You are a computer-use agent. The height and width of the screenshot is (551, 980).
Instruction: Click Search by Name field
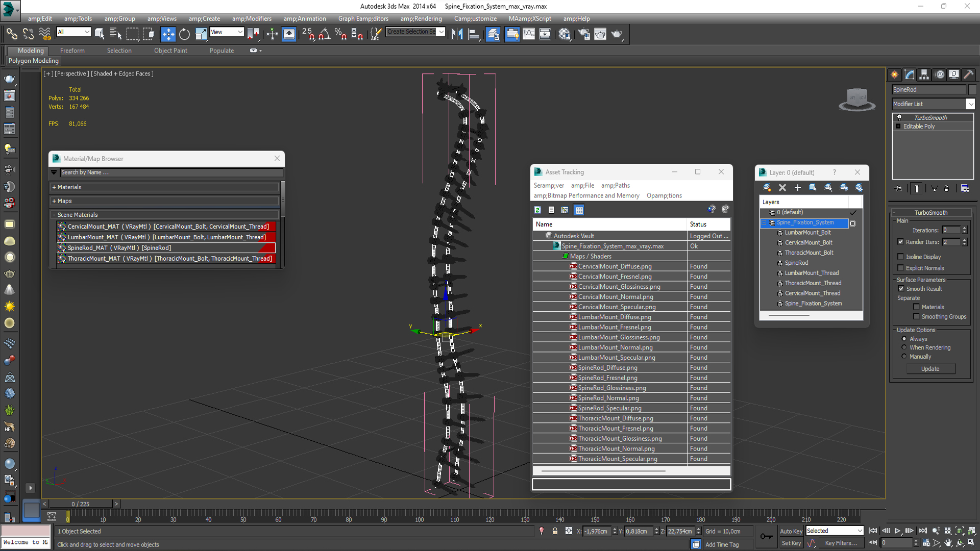click(171, 172)
